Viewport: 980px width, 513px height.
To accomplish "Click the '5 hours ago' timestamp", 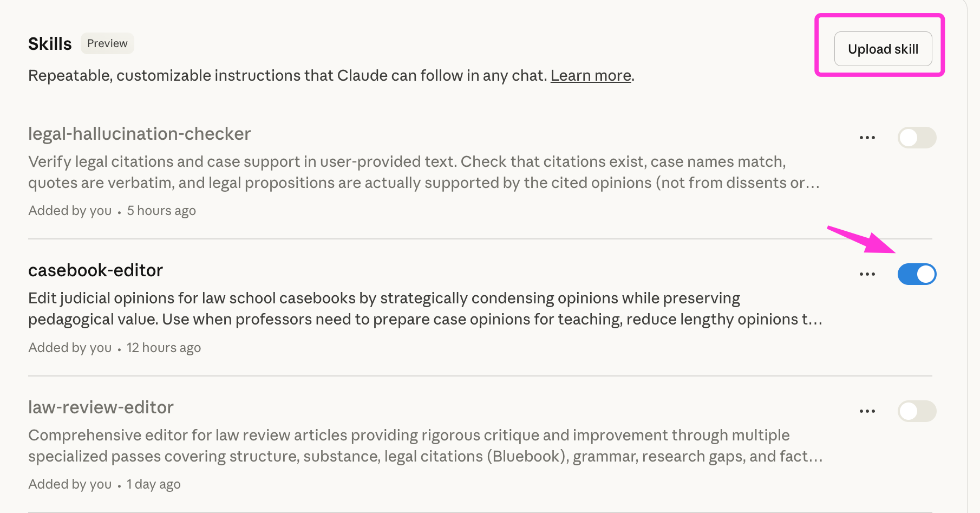I will [161, 210].
